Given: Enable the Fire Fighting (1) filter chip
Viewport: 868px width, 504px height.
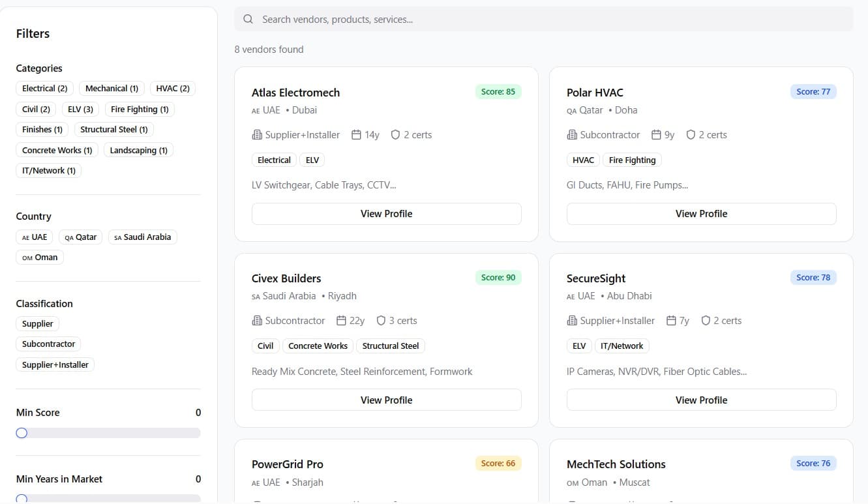Looking at the screenshot, I should coord(140,110).
